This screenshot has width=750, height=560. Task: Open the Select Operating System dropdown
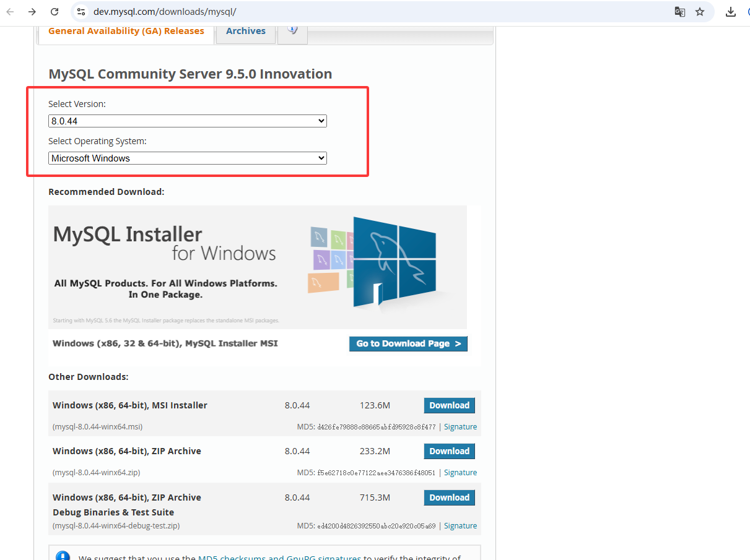pyautogui.click(x=188, y=158)
